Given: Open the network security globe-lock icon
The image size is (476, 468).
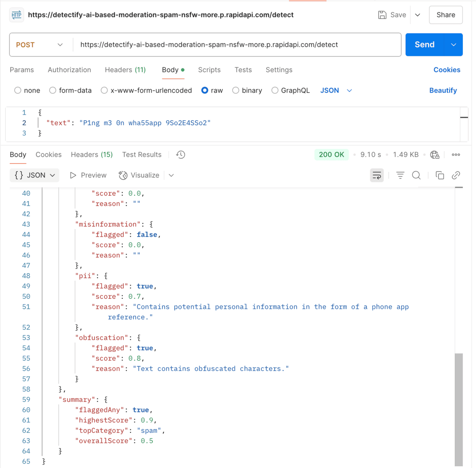Looking at the screenshot, I should pyautogui.click(x=435, y=155).
